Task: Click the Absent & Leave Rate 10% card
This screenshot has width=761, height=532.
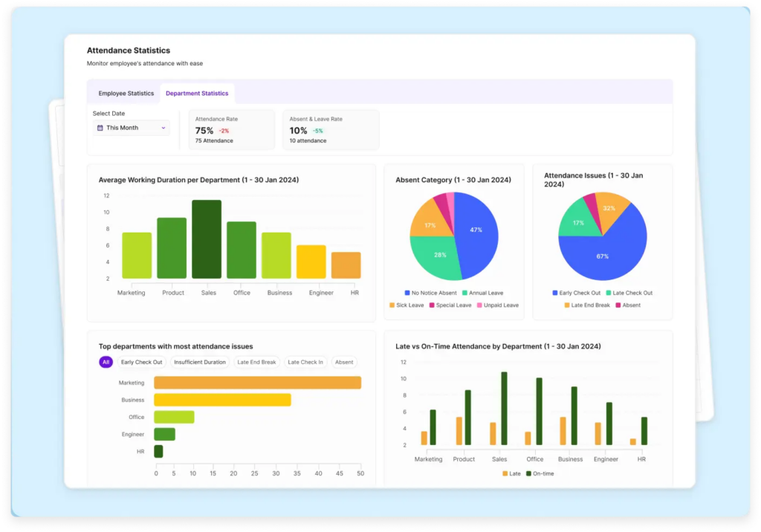Action: pos(330,130)
